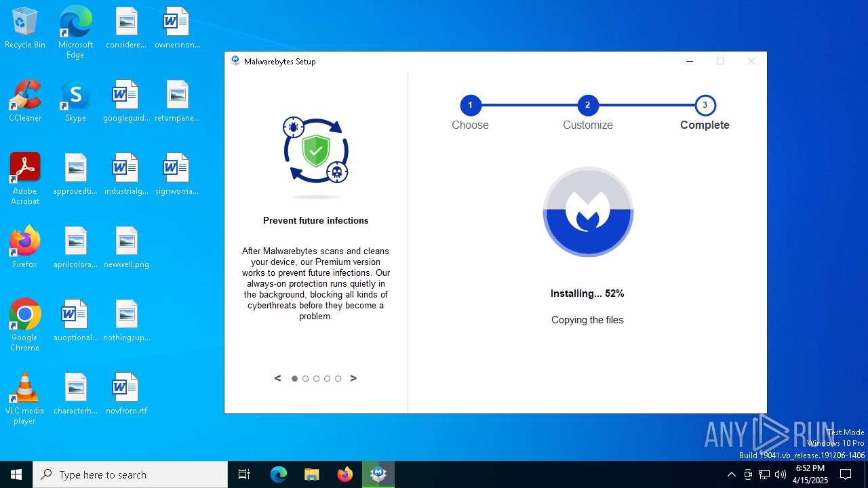Select the aprilcolora... image file icon
Screen dimensions: 868x488
(x=75, y=247)
